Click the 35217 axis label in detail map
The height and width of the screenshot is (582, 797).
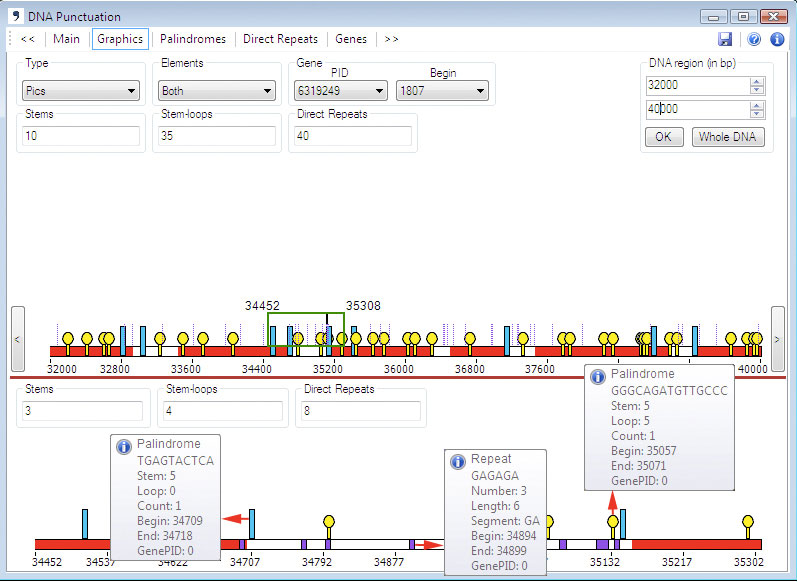tap(677, 562)
